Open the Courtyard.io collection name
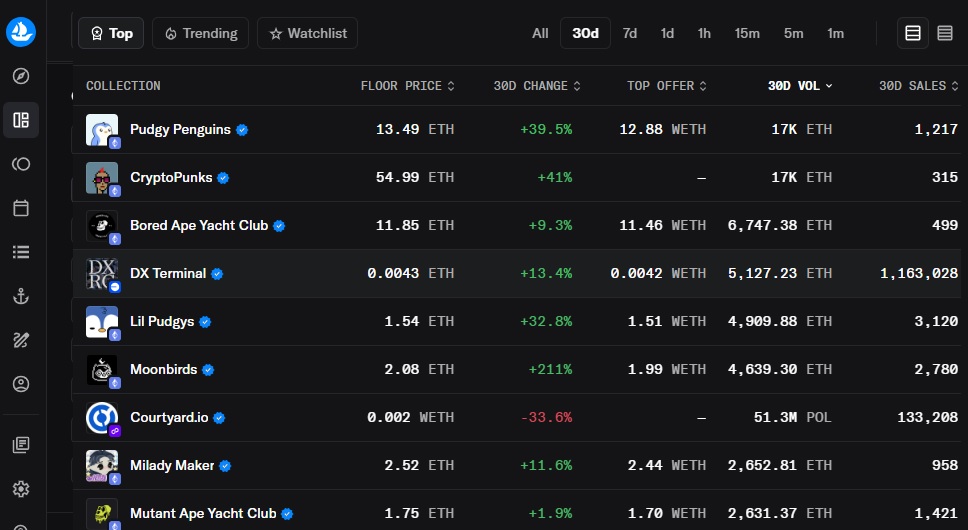 coord(169,418)
